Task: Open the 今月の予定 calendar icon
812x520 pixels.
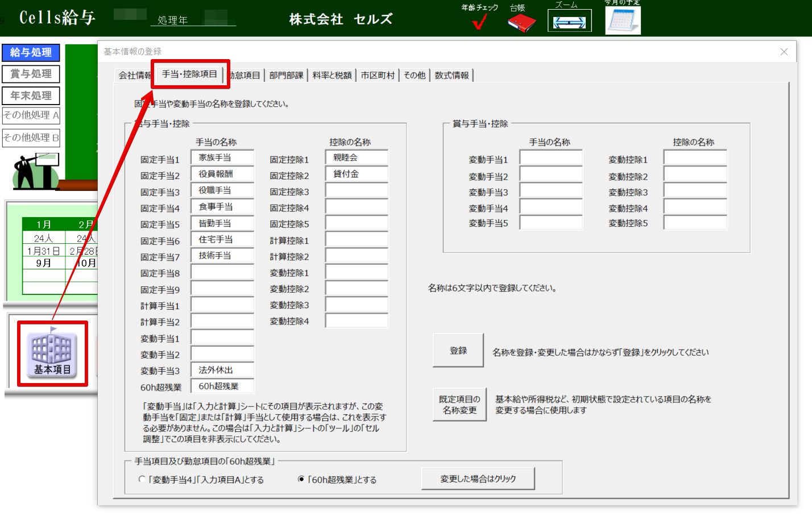Action: click(x=623, y=20)
